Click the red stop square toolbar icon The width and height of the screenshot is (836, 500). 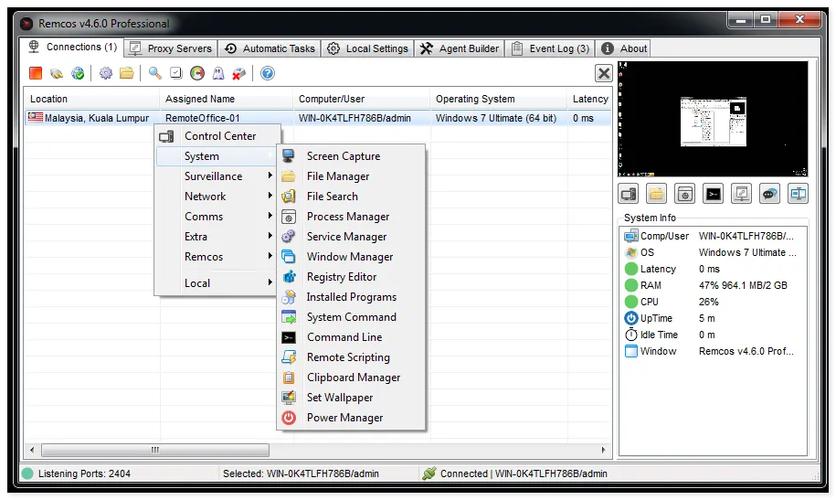[36, 73]
